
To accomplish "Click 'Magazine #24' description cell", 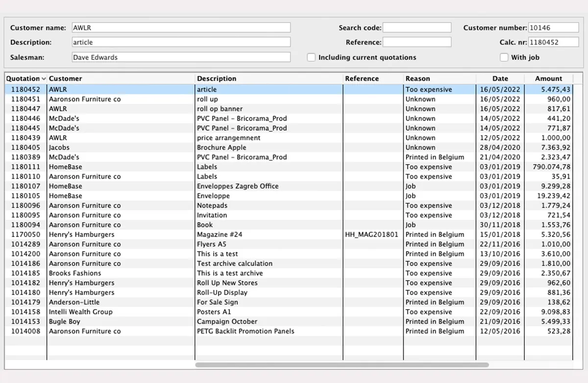I will click(x=269, y=235).
